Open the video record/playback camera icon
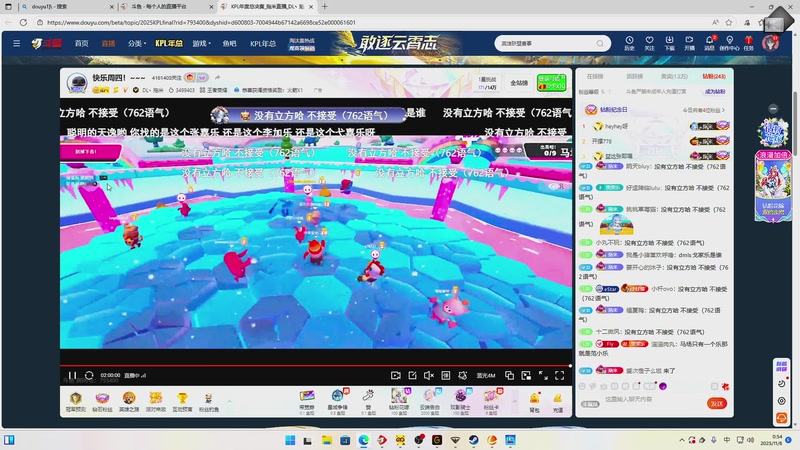The image size is (800, 450). click(395, 376)
